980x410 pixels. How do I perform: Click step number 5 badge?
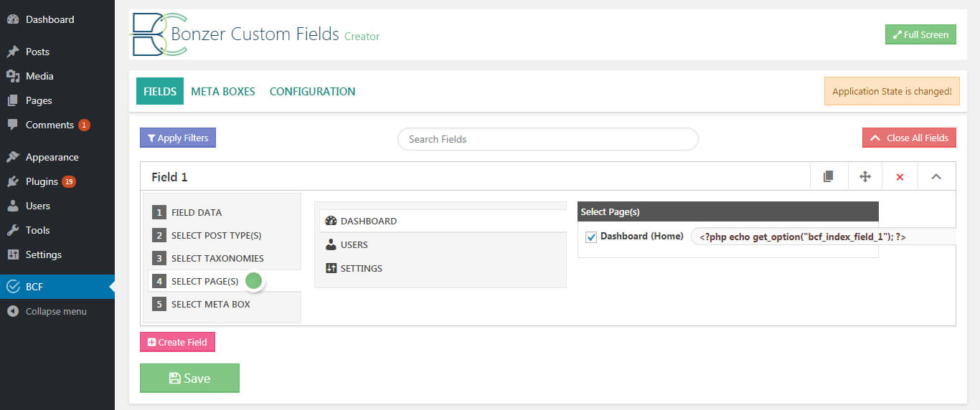(159, 304)
